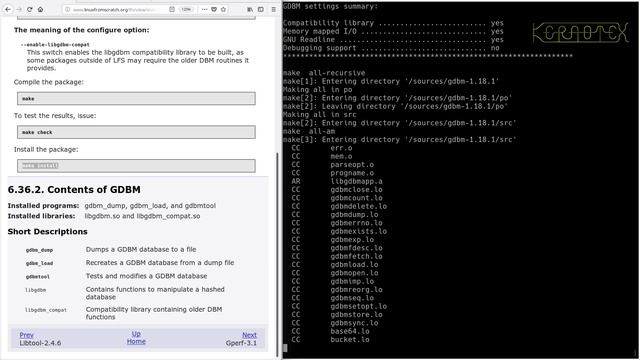Screen dimensions: 640x360
Task: Click 'Gperf-3.1' text in footer
Action: click(241, 343)
